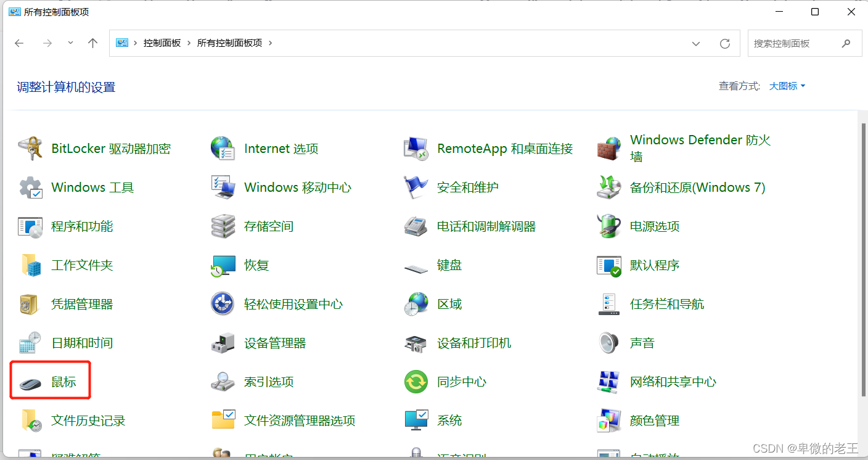Click the Windows 移动中心 laptop icon
The image size is (868, 460).
[223, 187]
